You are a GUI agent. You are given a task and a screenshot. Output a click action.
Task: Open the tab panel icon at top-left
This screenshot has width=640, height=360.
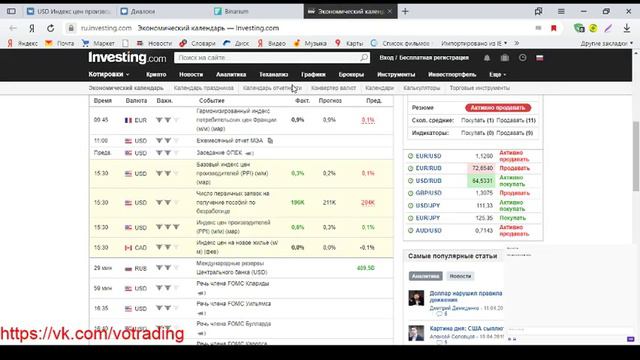(11, 11)
